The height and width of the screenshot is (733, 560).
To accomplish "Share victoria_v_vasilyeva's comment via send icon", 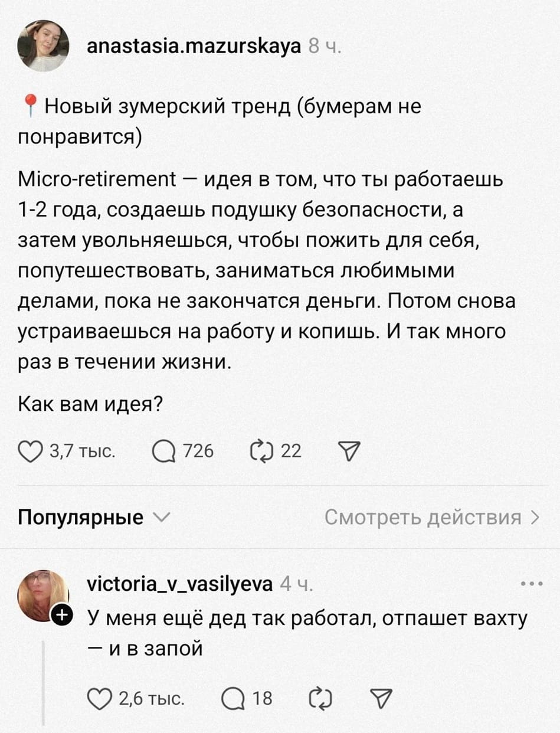I will (x=378, y=699).
